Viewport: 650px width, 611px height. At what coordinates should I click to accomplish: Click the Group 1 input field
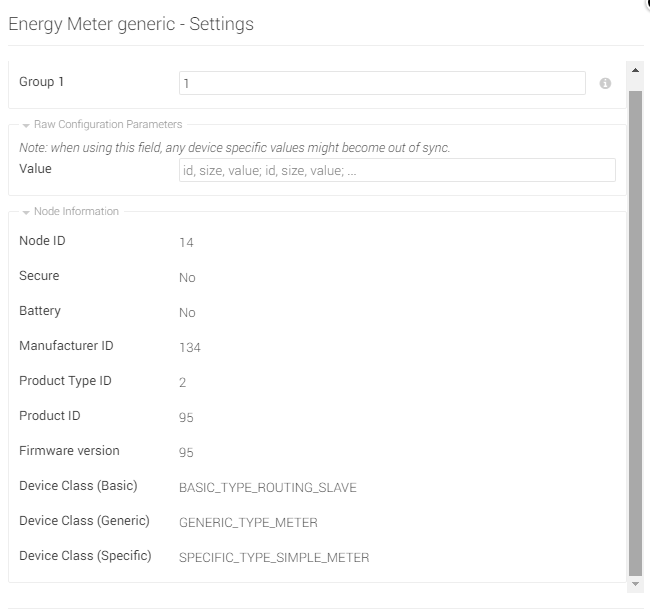coord(382,83)
